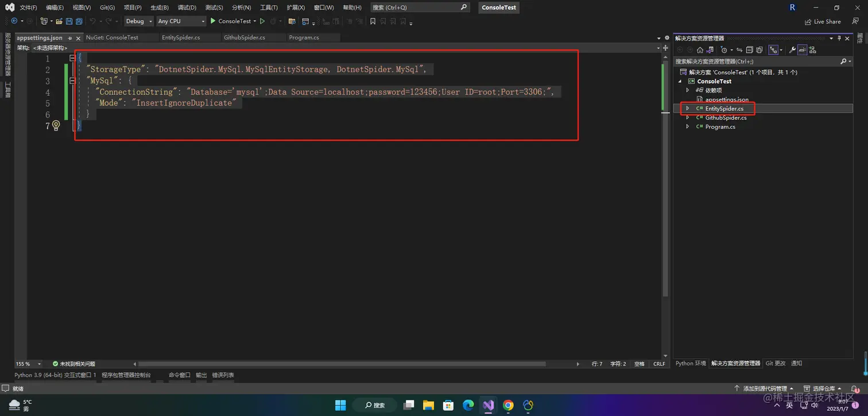Click the Save All icon
Screen dimensions: 868x416
[x=79, y=21]
